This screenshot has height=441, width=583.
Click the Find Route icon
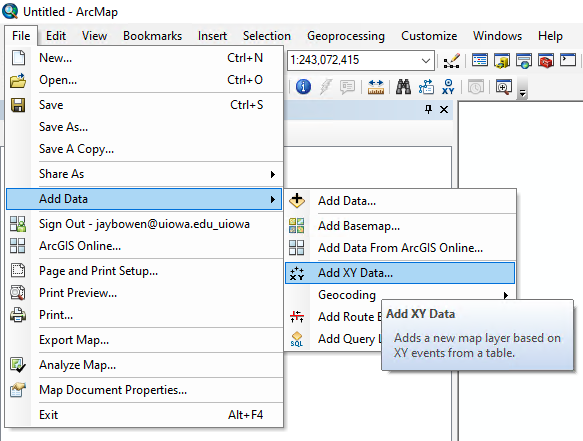(426, 87)
